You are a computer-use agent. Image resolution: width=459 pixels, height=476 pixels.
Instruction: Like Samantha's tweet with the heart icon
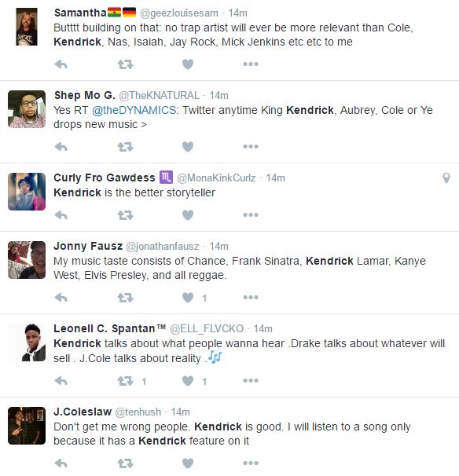click(188, 64)
